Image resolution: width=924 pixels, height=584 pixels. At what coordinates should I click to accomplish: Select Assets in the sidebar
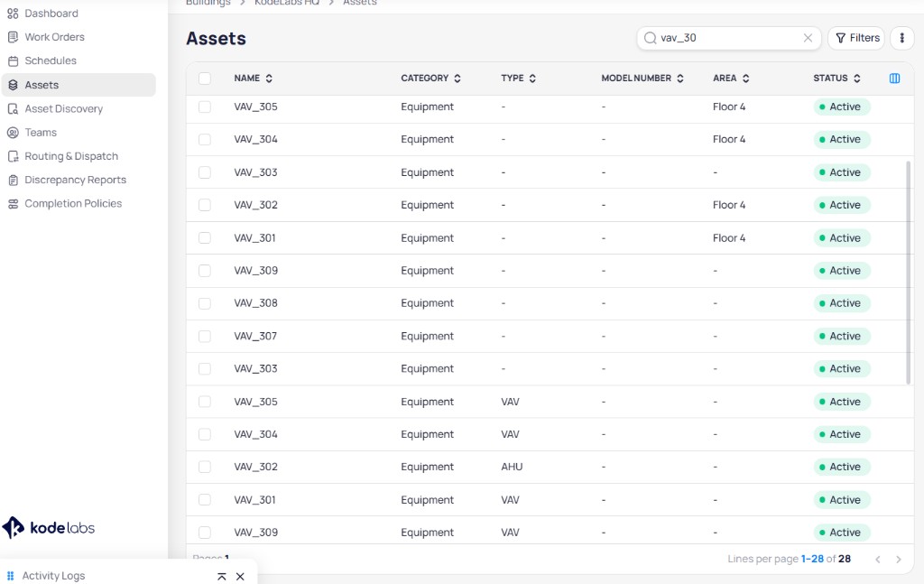[79, 85]
